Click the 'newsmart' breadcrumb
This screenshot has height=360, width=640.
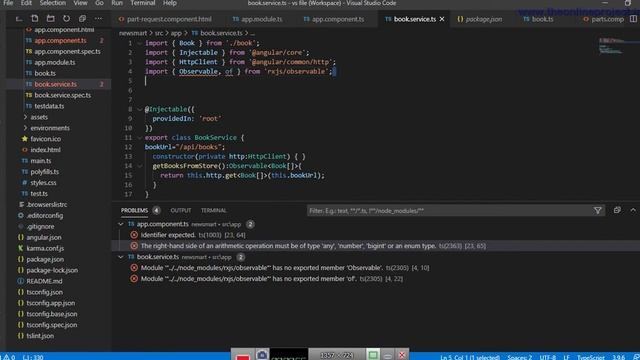[x=133, y=33]
